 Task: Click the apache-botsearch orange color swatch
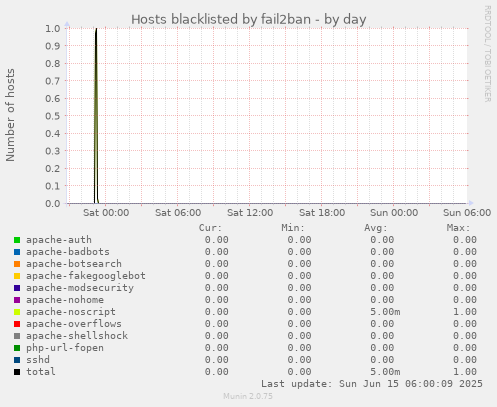[17, 264]
